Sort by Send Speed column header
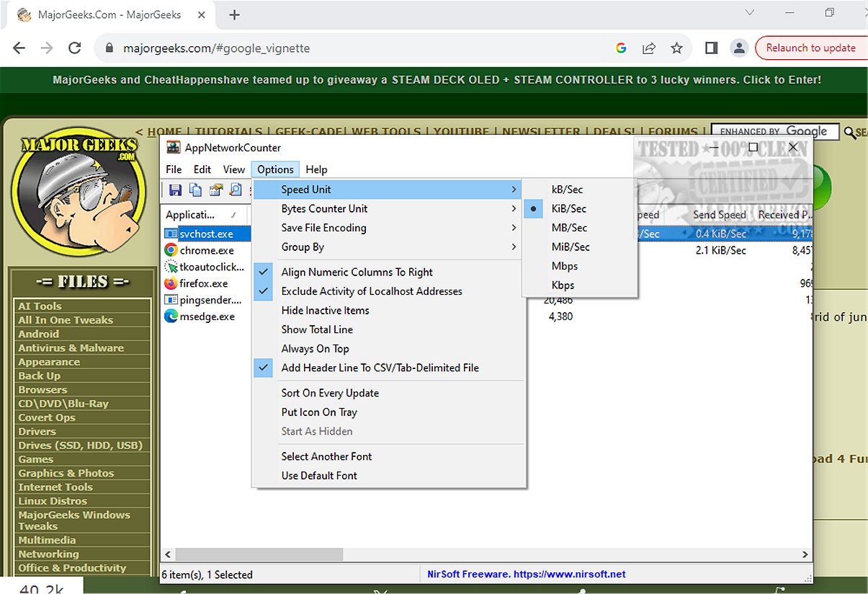Viewport: 868px width, 594px height. (719, 215)
